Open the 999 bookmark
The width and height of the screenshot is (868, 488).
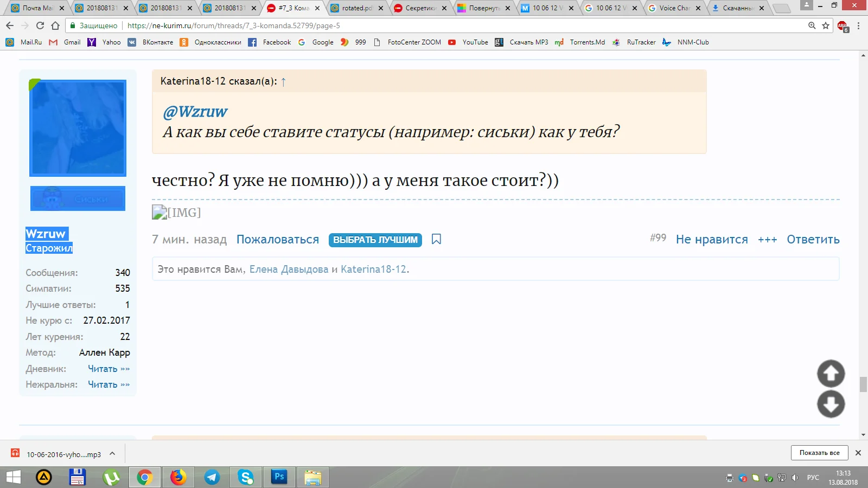click(x=353, y=42)
